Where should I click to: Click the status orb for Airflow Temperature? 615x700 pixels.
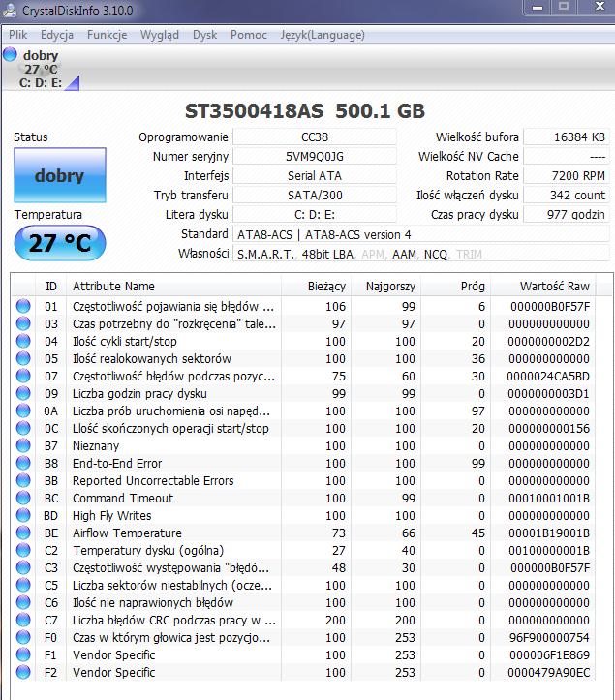23,533
